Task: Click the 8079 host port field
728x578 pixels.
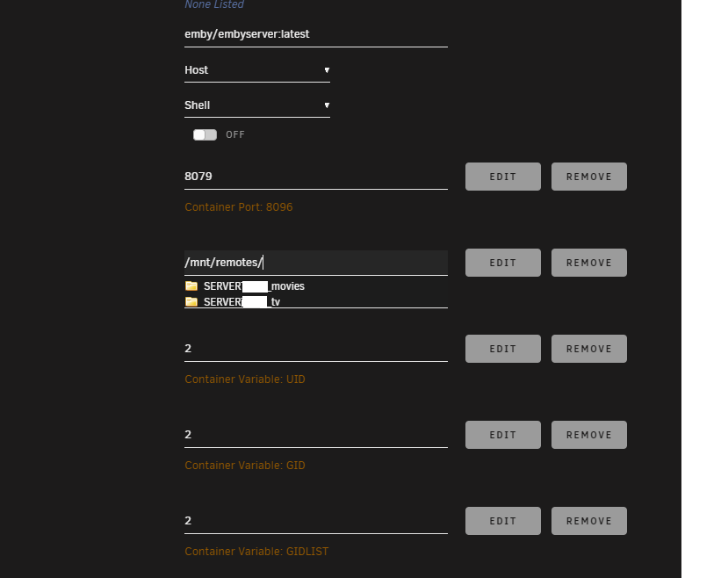Action: pyautogui.click(x=316, y=177)
